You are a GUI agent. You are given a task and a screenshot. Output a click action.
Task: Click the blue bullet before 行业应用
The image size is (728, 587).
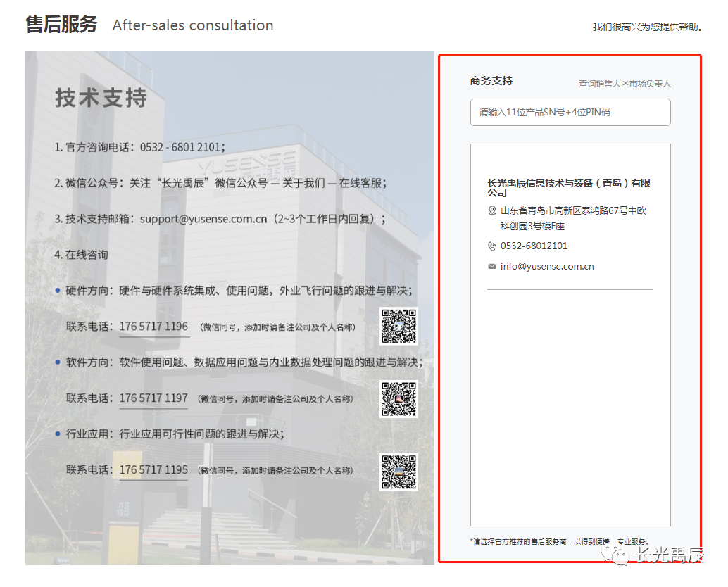(58, 434)
